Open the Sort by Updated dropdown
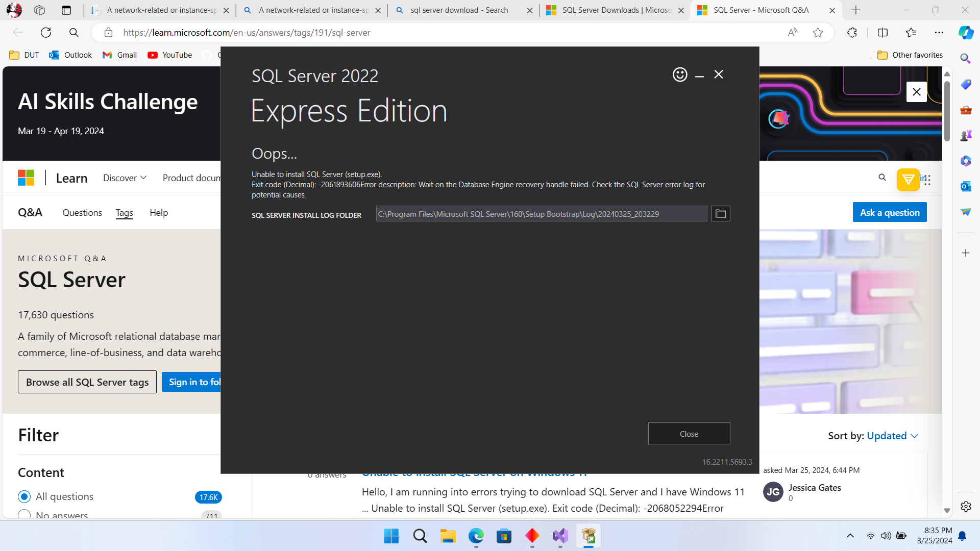This screenshot has width=980, height=551. coord(891,436)
